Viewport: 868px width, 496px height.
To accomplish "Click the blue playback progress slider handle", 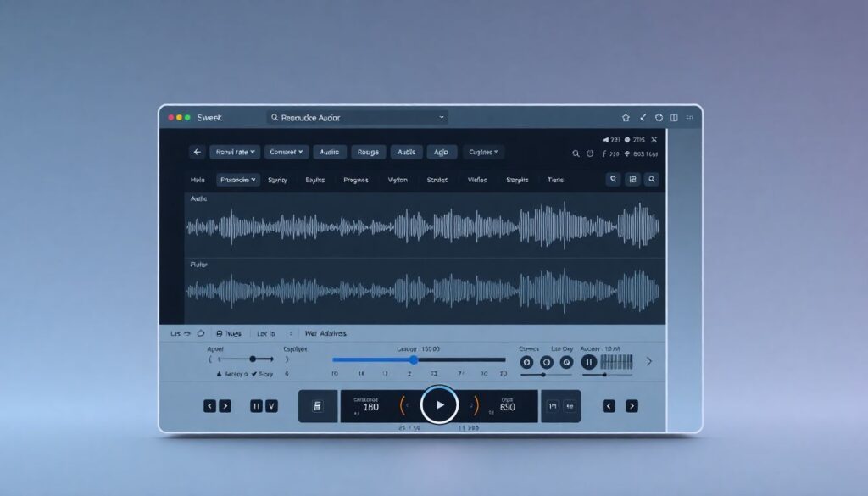I will (x=414, y=360).
